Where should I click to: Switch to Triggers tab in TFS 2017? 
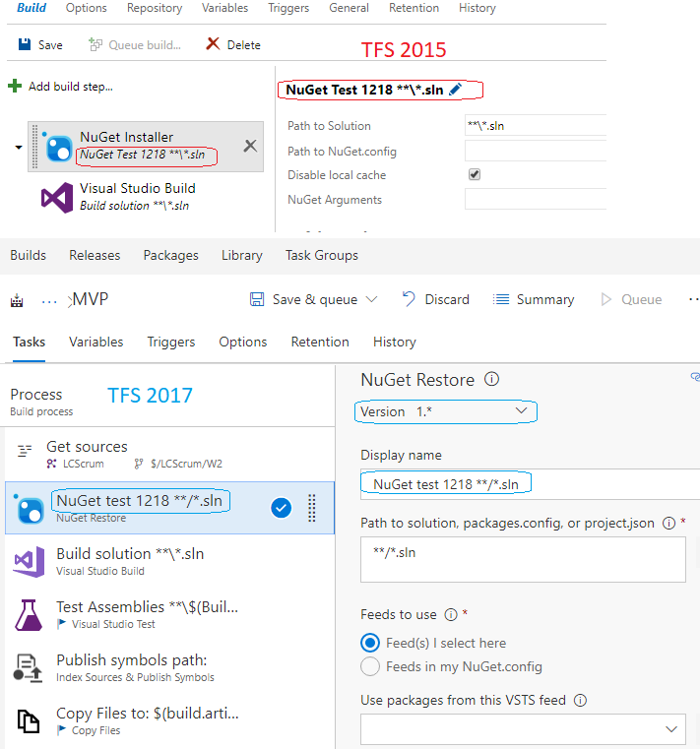(171, 342)
